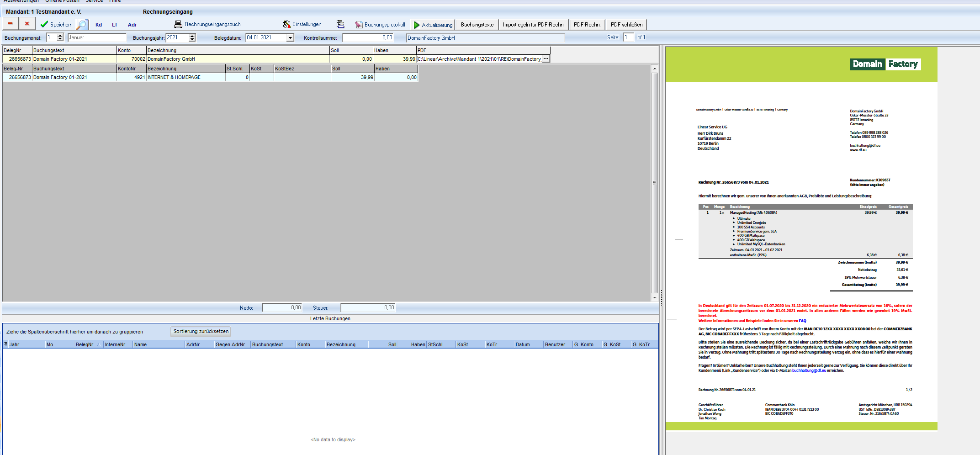The image size is (980, 455).
Task: Click the Buchungsmonat number field
Action: (x=51, y=37)
